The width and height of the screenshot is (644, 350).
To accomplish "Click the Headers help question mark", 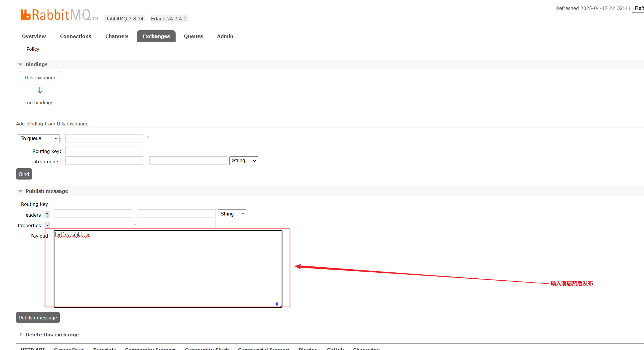I will 47,215.
